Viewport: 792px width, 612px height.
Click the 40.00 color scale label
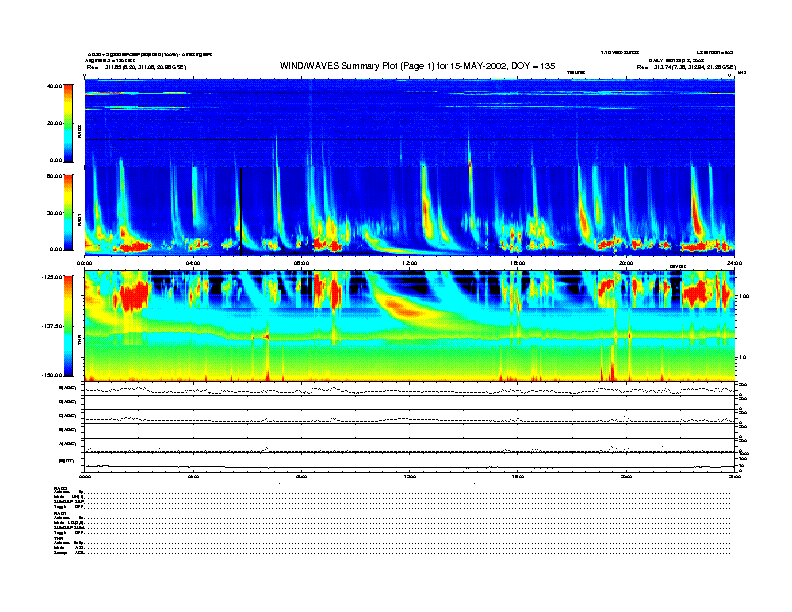tap(54, 86)
